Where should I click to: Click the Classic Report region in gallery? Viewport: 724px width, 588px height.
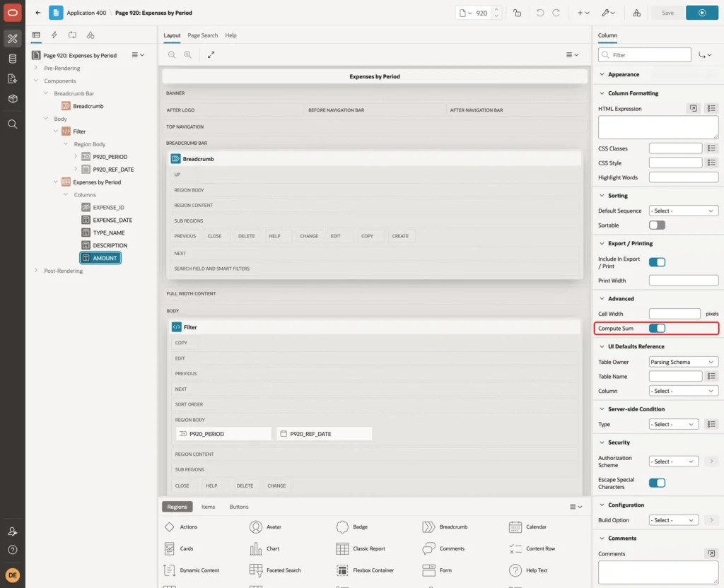point(361,548)
